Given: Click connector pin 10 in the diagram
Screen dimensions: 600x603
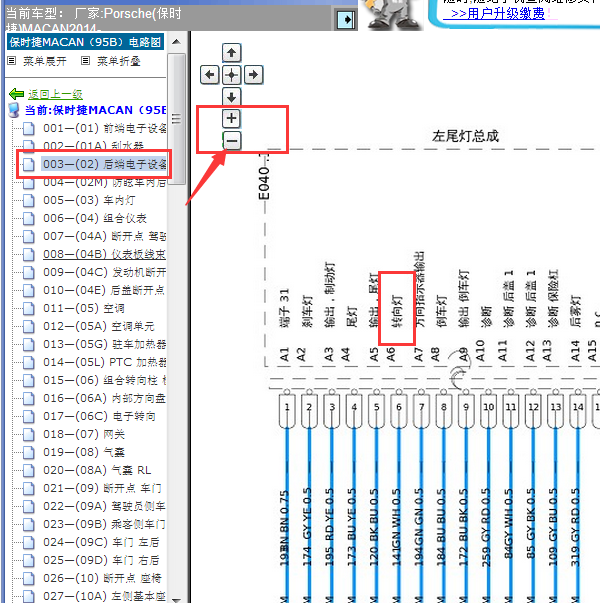Looking at the screenshot, I should point(488,410).
